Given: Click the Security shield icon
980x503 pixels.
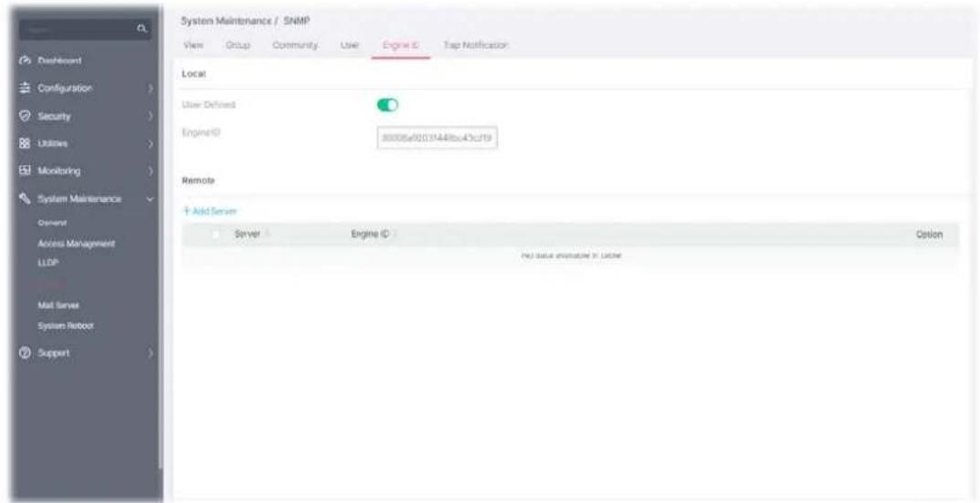Looking at the screenshot, I should tap(26, 116).
